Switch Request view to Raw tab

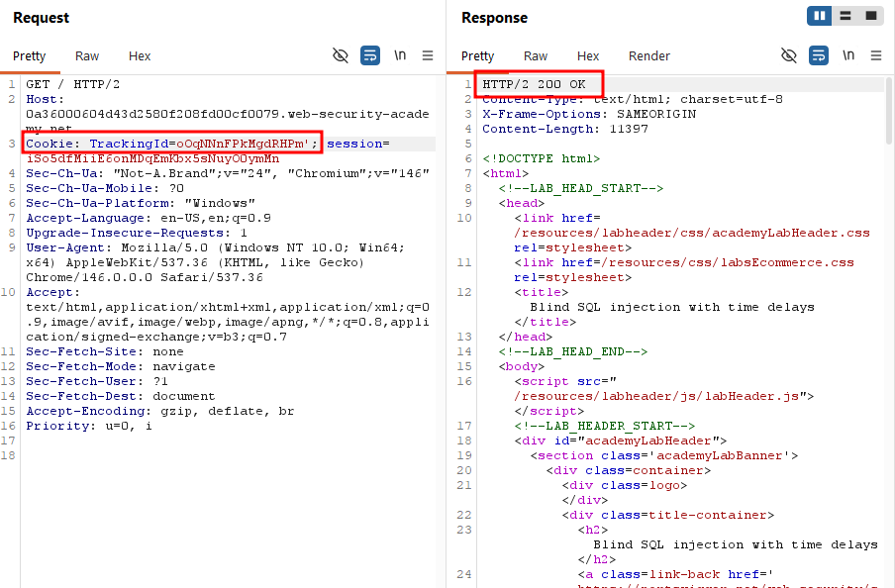87,56
